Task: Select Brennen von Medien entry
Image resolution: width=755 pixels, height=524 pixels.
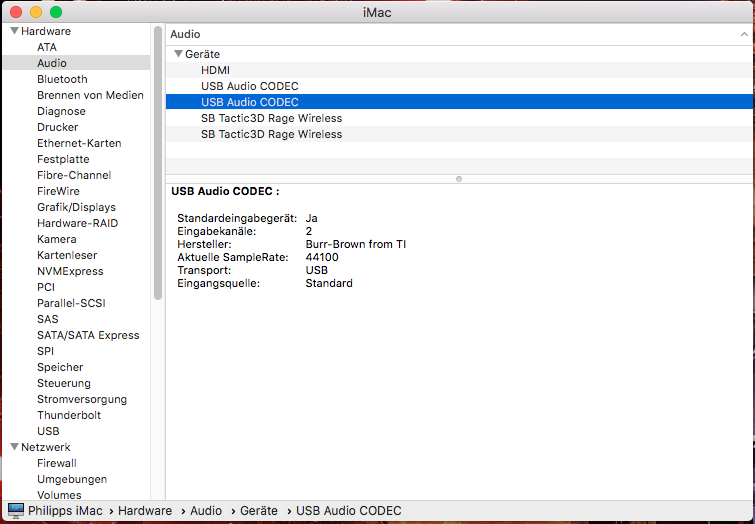Action: pos(90,95)
